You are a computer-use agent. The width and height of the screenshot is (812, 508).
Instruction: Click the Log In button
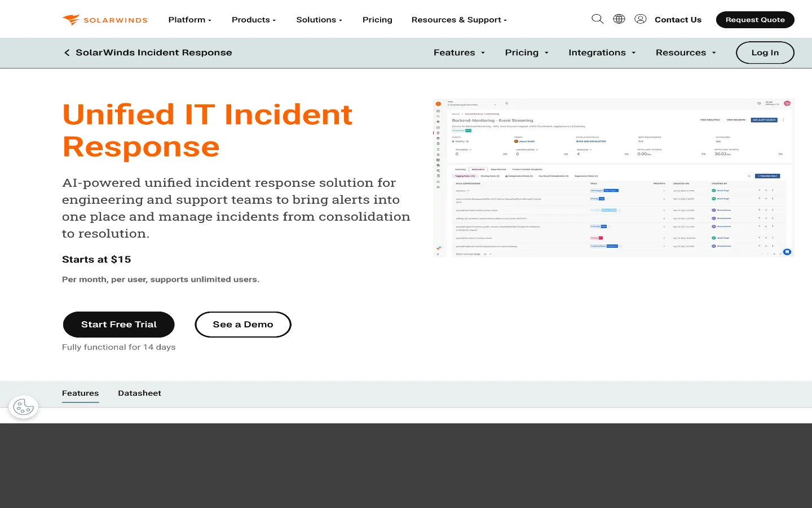point(765,52)
